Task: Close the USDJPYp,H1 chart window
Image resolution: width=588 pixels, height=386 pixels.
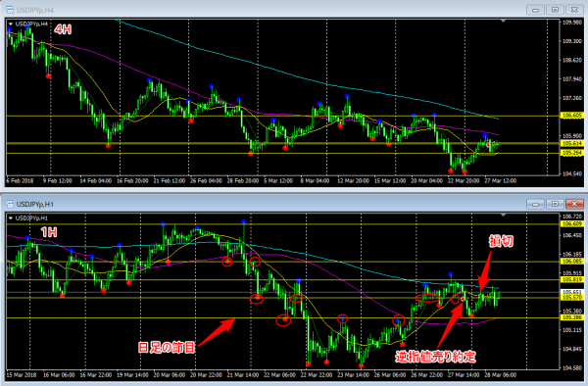Action: pos(574,204)
